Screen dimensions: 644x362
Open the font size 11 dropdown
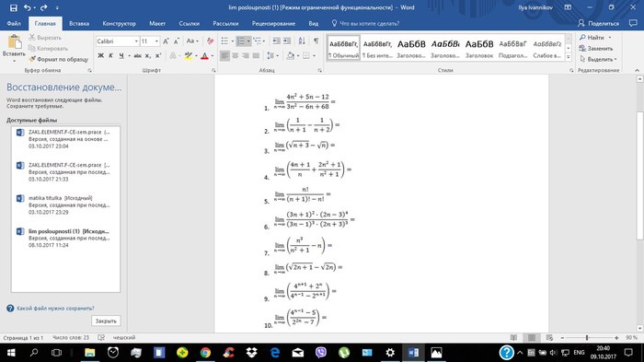(x=156, y=41)
